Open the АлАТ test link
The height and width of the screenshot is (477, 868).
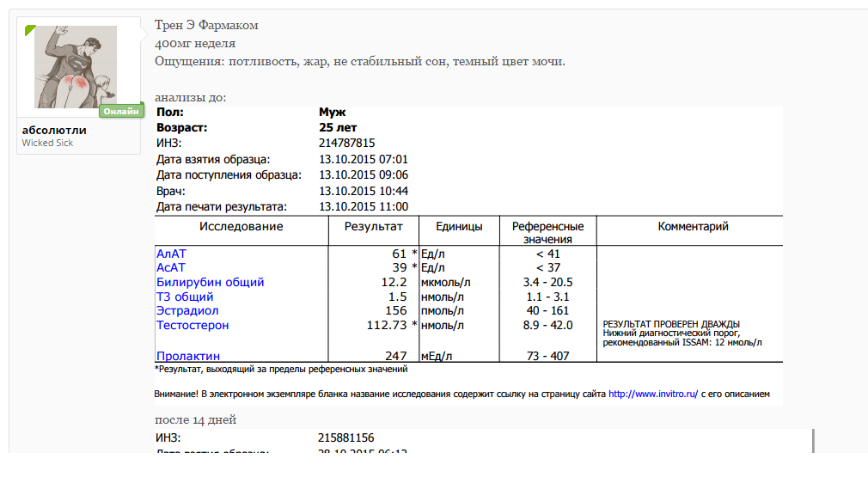click(171, 254)
